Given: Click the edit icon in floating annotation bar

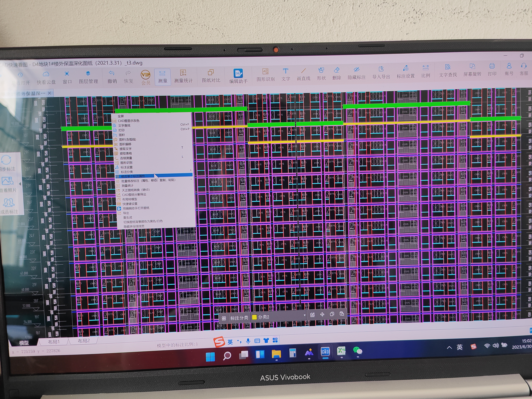Looking at the screenshot, I should tap(312, 315).
